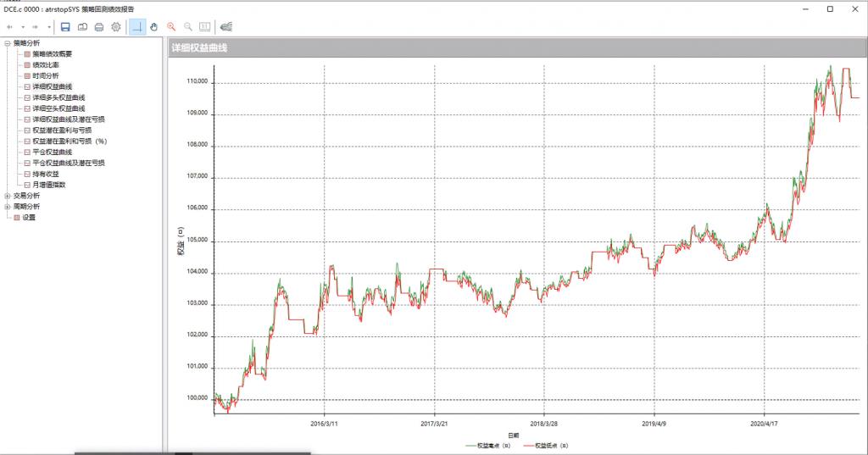Screen dimensions: 868x455
Task: Open 策略绩效概要 in the tree
Action: point(52,54)
